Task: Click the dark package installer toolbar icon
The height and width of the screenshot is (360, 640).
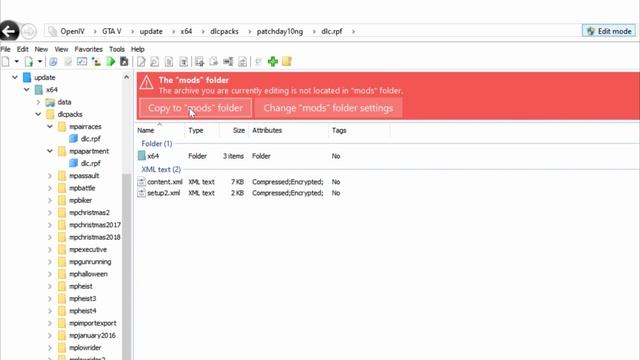Action: (124, 62)
